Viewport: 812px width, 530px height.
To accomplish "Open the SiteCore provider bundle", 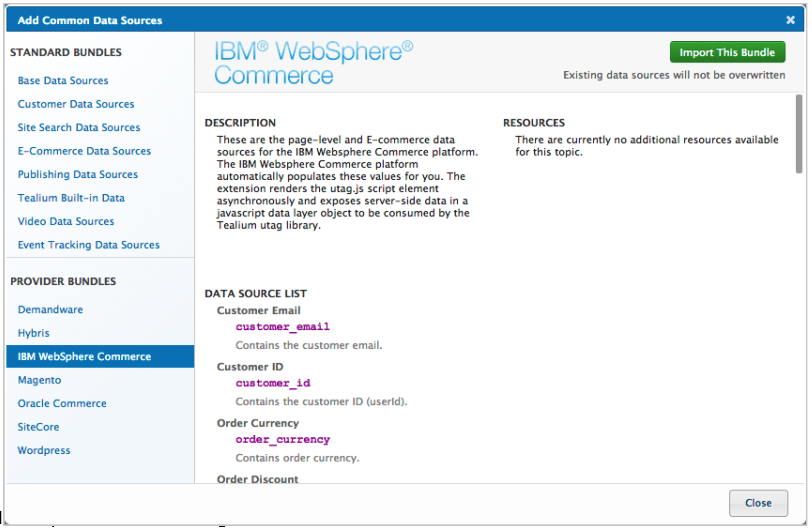I will (x=38, y=427).
